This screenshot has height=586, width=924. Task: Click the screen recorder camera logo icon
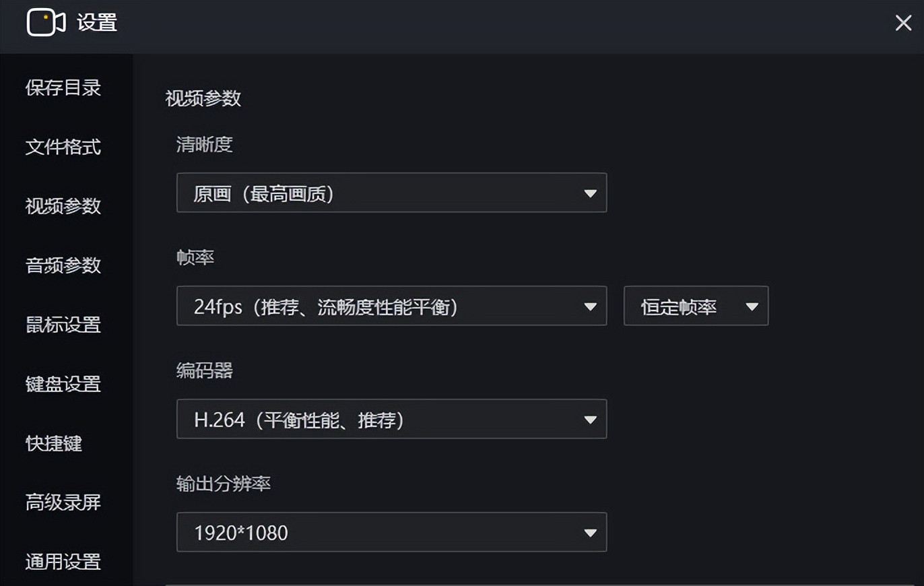46,23
